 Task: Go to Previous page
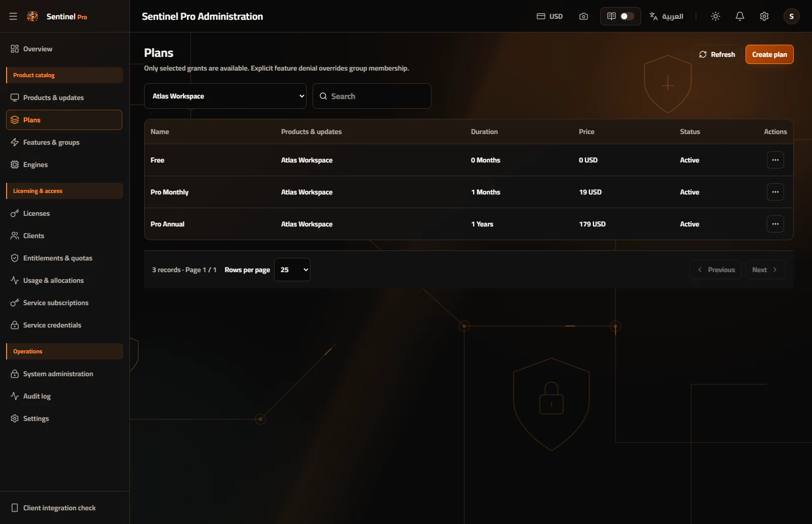coord(716,270)
